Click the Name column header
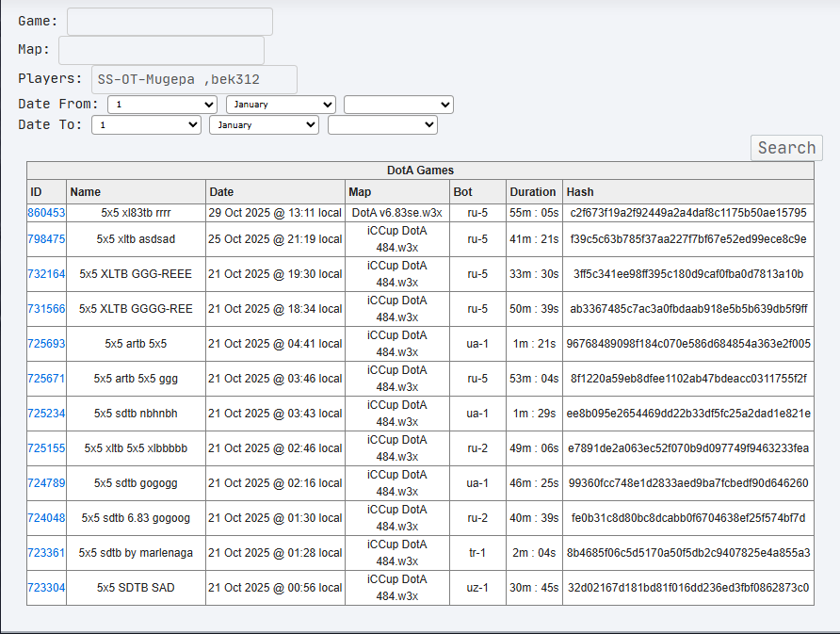This screenshot has height=634, width=840. [x=136, y=192]
